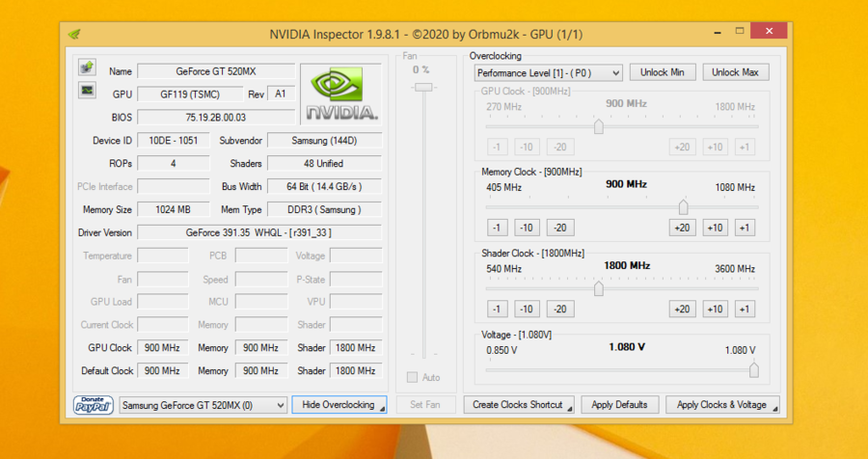Screen dimensions: 868x459
Task: Click the Memory Size field 1024 MB
Action: click(x=174, y=210)
